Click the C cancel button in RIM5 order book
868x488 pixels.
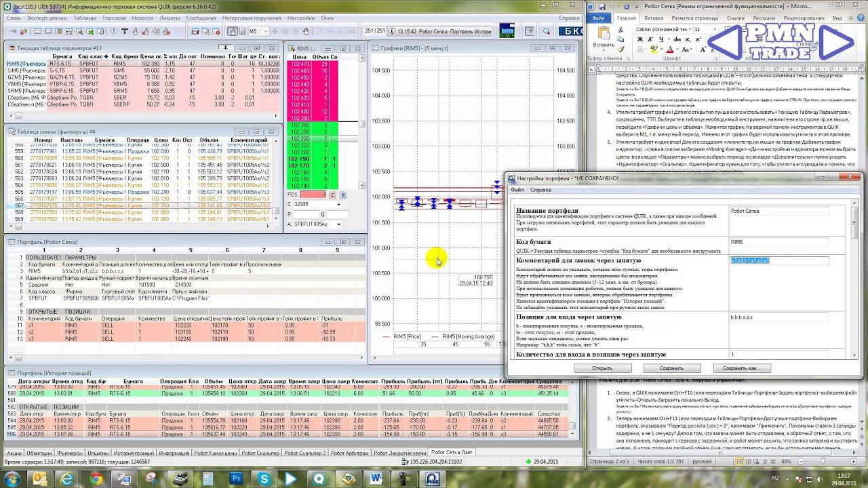tap(334, 195)
